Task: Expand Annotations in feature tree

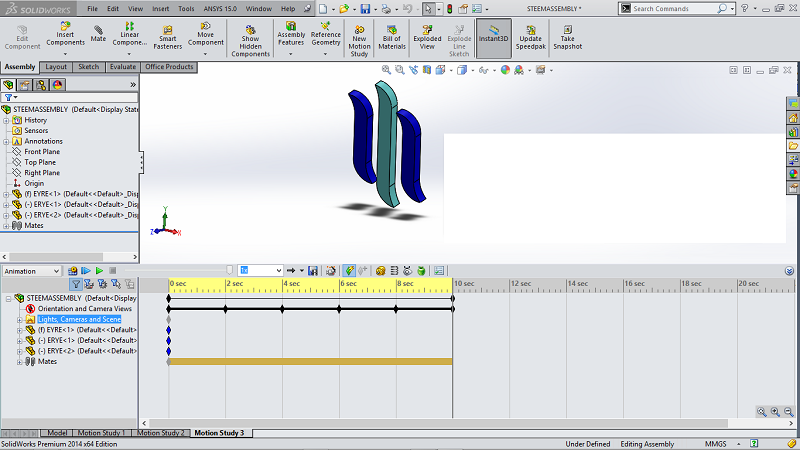Action: (x=6, y=141)
